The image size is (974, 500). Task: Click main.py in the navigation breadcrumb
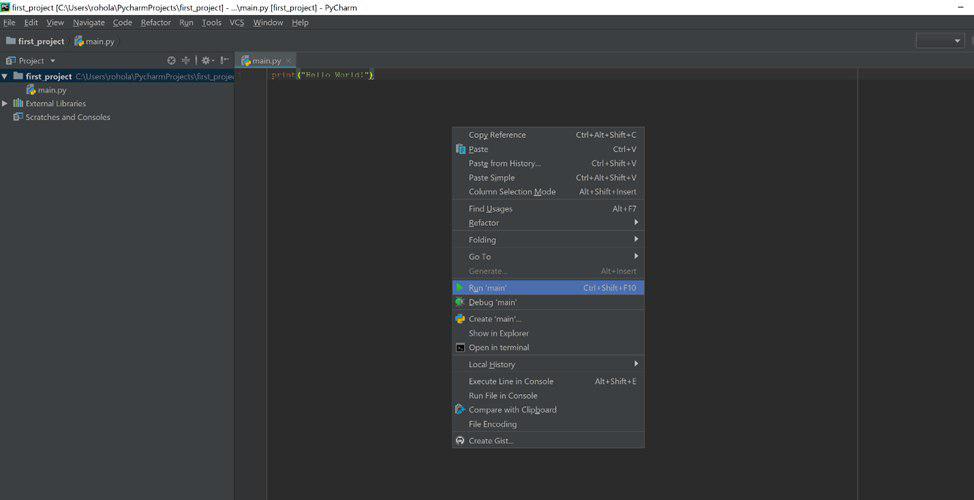pyautogui.click(x=99, y=41)
